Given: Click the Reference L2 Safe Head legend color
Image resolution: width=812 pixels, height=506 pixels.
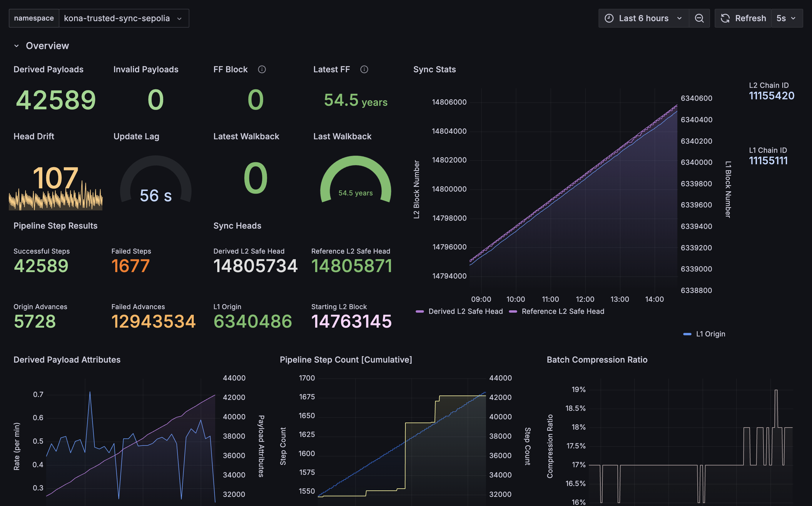Looking at the screenshot, I should coord(513,311).
